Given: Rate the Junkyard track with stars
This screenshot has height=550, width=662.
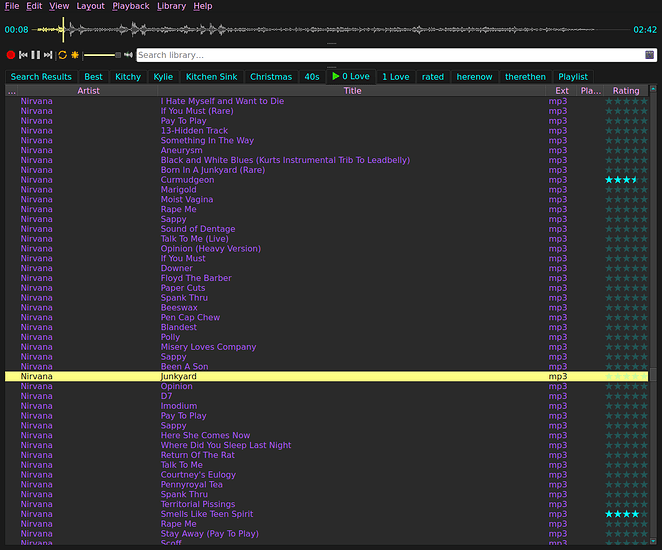Looking at the screenshot, I should click(x=626, y=377).
